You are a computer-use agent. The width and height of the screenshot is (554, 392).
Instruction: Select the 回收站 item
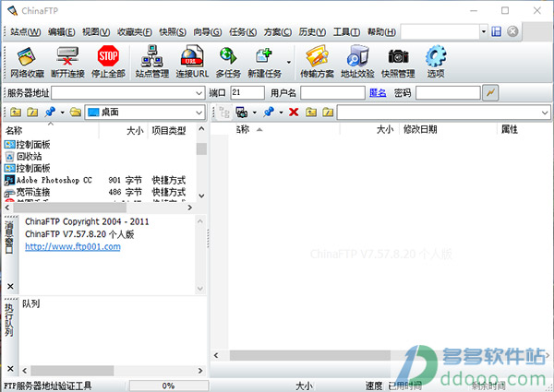point(24,156)
